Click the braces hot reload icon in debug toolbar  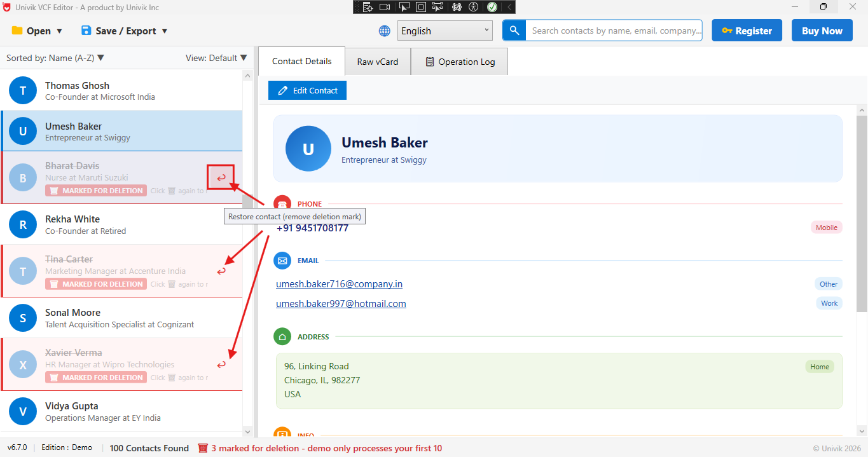click(x=457, y=7)
